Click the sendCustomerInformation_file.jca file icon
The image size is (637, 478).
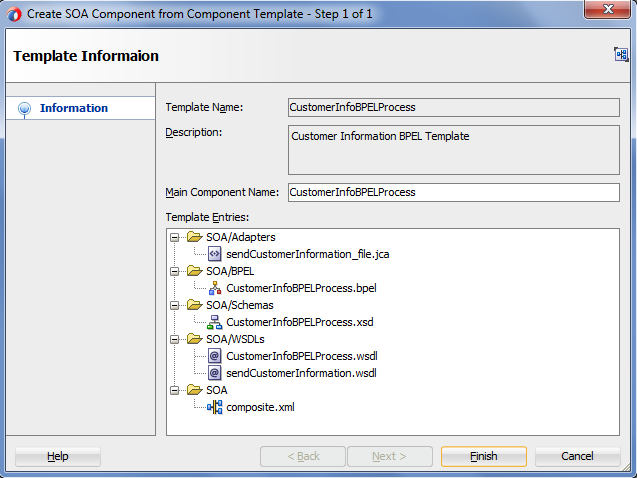[214, 254]
